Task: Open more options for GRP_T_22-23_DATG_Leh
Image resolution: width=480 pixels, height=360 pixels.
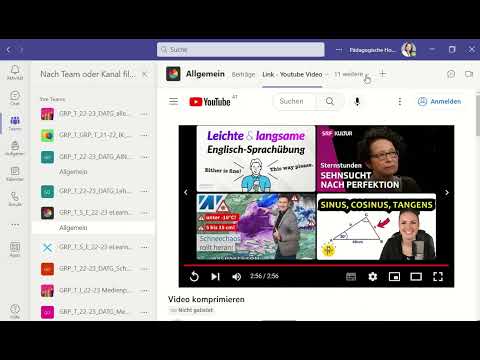Action: tap(144, 191)
